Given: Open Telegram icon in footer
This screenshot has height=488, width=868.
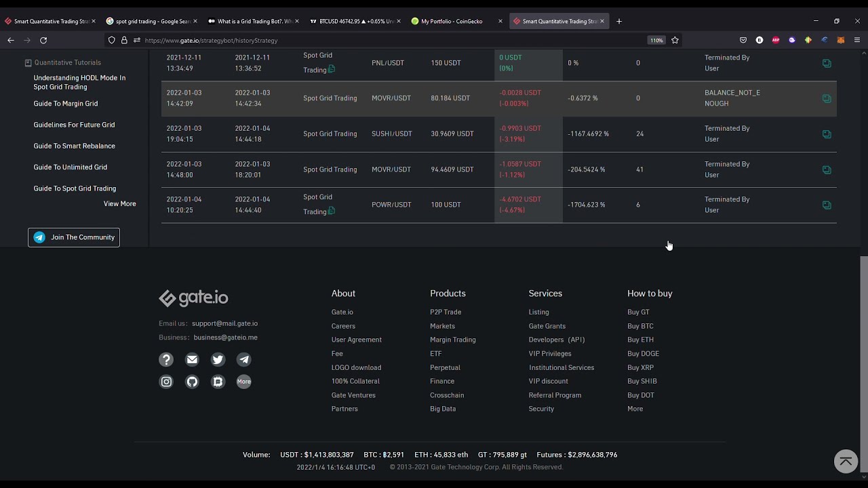Looking at the screenshot, I should pyautogui.click(x=243, y=360).
